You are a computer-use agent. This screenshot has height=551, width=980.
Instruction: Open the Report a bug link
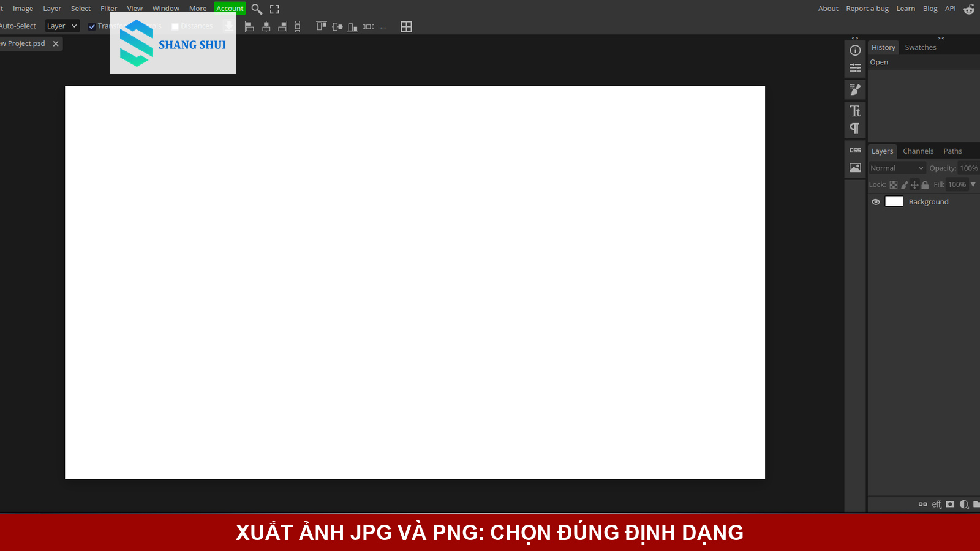(867, 9)
